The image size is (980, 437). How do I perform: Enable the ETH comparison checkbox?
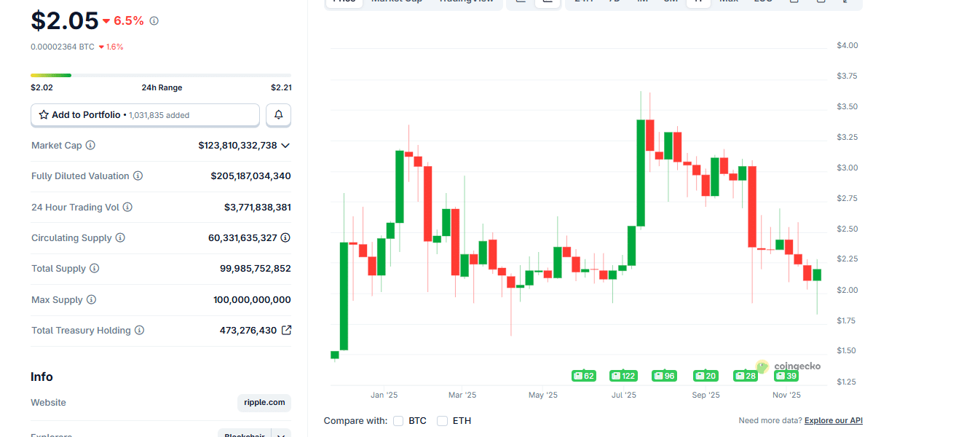click(442, 421)
